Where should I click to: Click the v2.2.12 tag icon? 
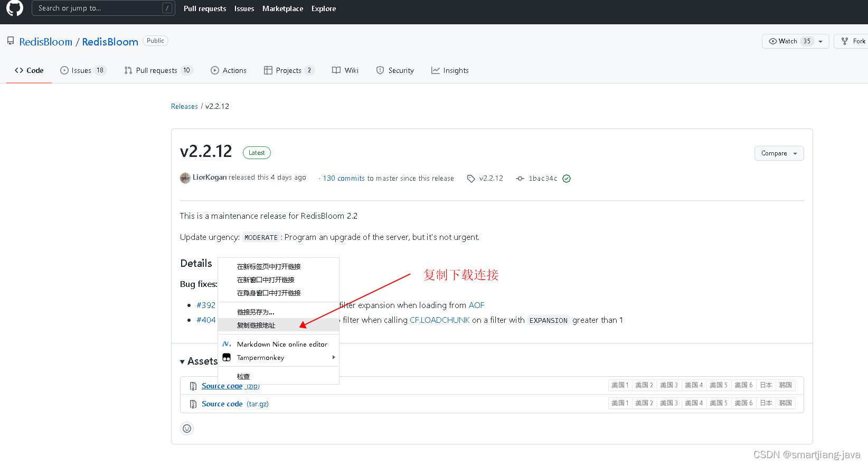click(x=471, y=179)
